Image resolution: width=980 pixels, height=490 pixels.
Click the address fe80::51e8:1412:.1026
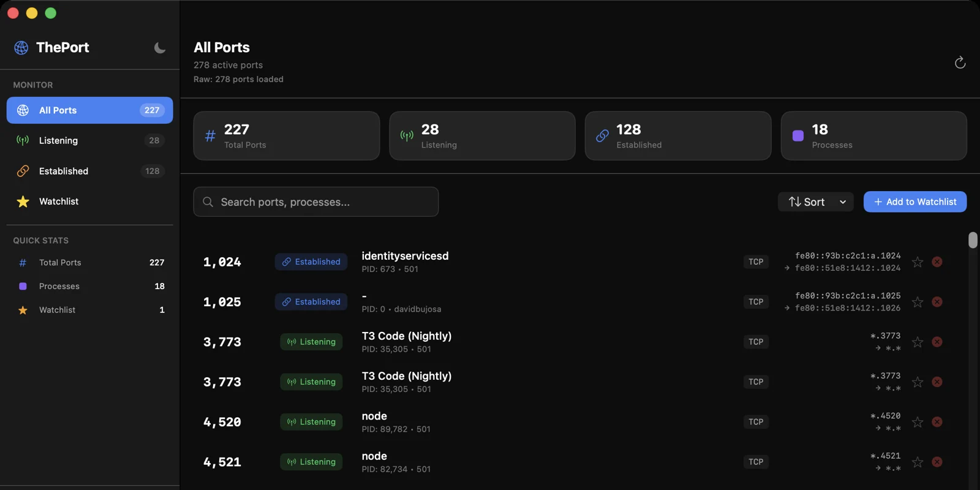click(848, 308)
